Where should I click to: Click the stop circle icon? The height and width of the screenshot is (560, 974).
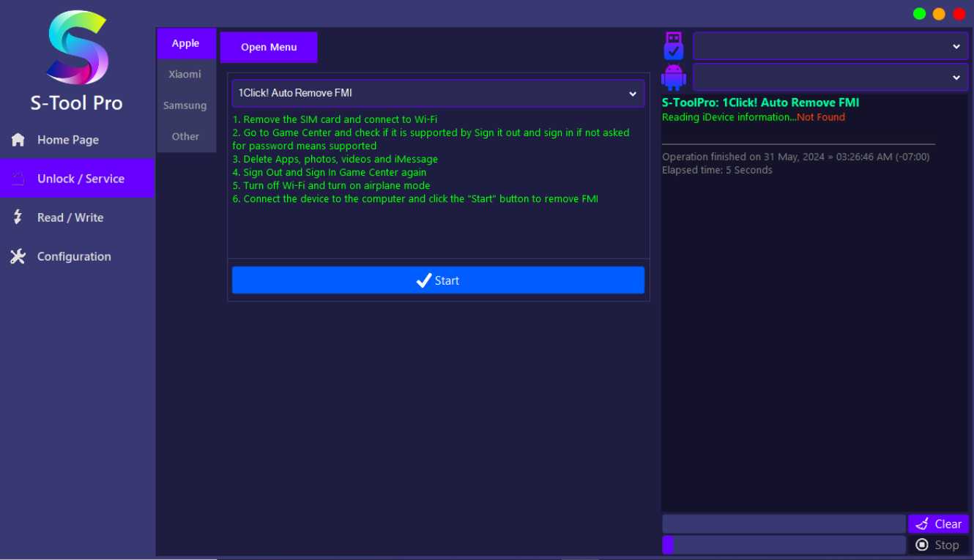coord(923,545)
